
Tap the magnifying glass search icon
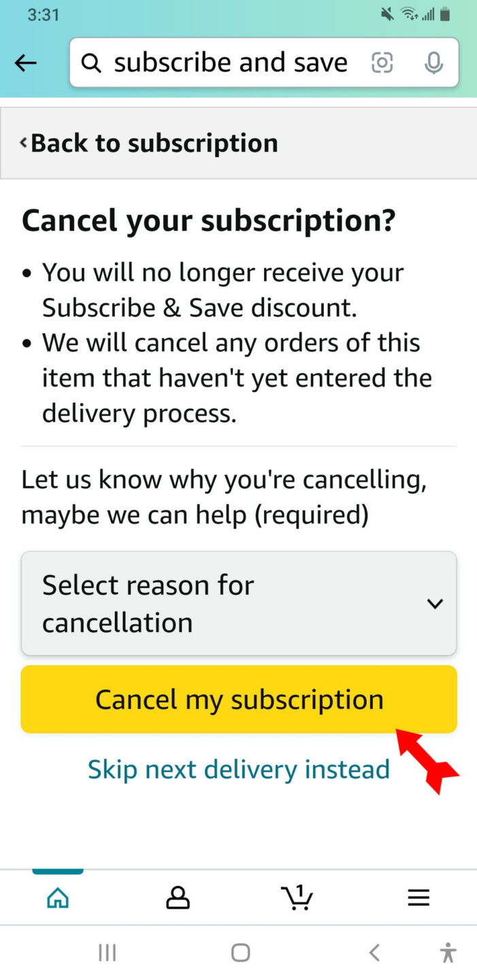coord(91,62)
